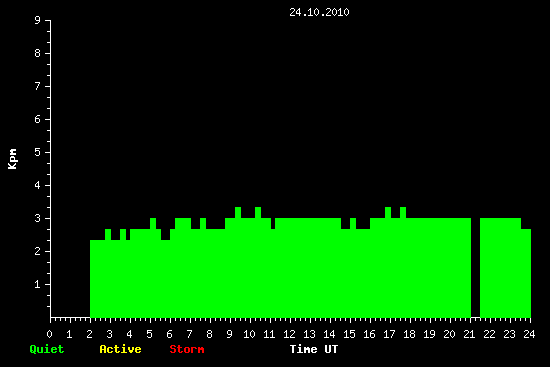Click the first green bar at hour 2
550x367 pixels.
click(98, 279)
